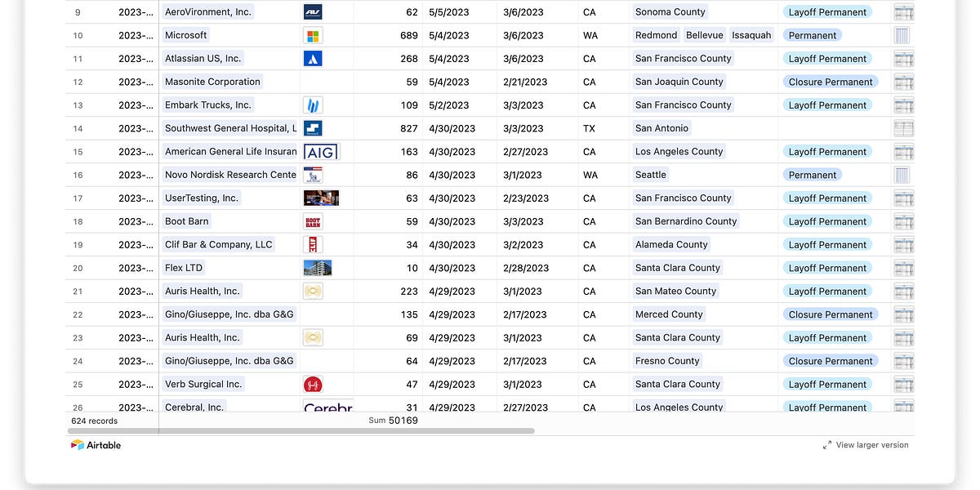This screenshot has width=980, height=490.
Task: Click the Microsoft logo icon
Action: click(312, 35)
